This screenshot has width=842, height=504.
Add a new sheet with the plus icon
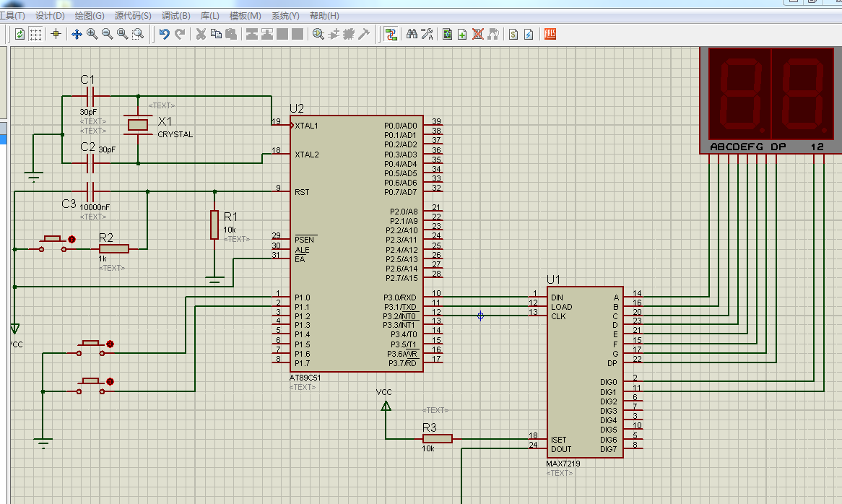tap(462, 35)
